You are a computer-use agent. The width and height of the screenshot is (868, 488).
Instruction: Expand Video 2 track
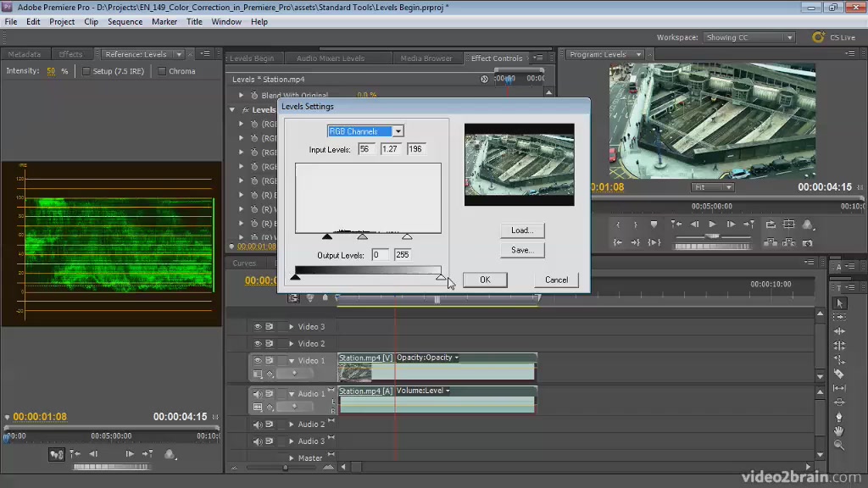(x=292, y=344)
